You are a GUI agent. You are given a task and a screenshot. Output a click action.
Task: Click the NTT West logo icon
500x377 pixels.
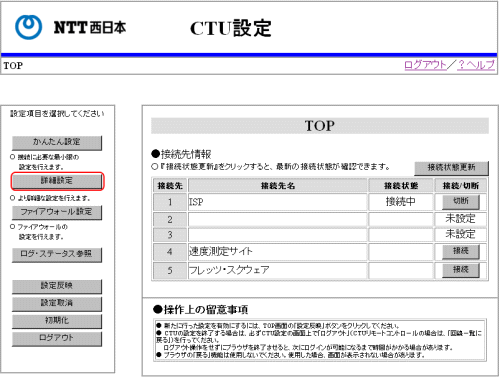[29, 27]
